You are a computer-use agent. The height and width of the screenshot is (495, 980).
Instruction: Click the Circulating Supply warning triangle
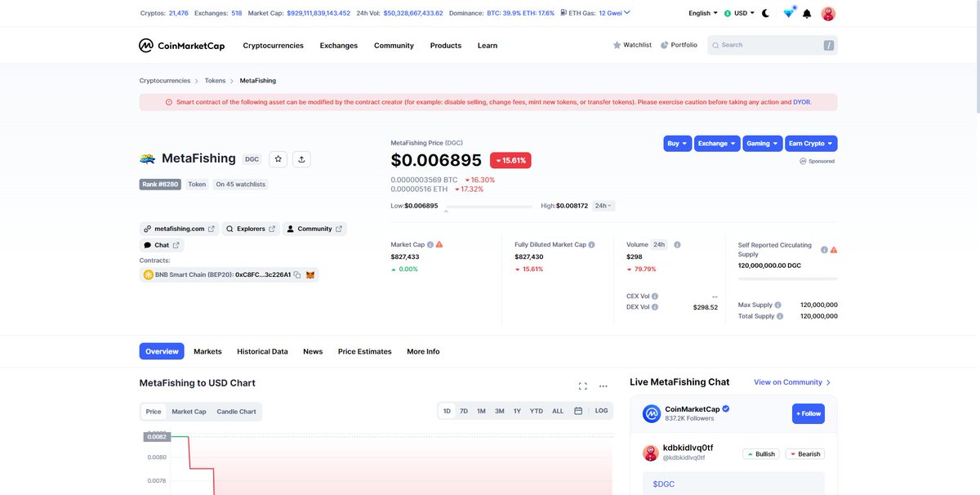click(x=834, y=250)
